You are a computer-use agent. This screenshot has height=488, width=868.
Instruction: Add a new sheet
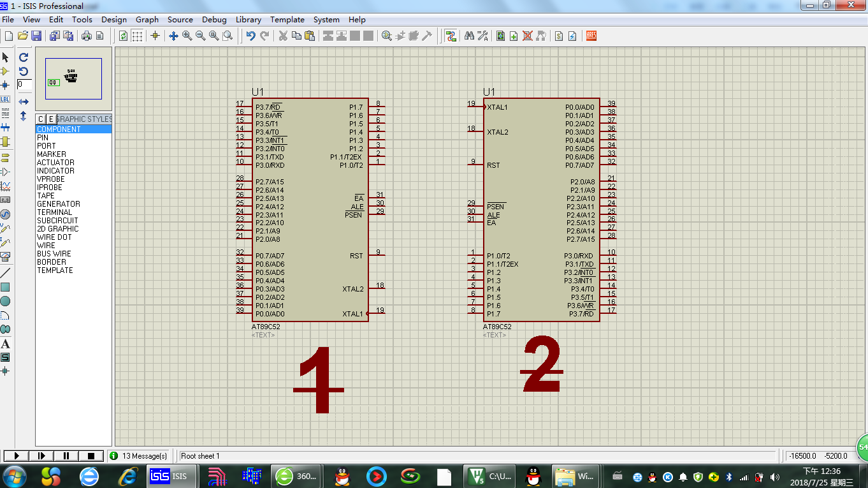pyautogui.click(x=514, y=36)
